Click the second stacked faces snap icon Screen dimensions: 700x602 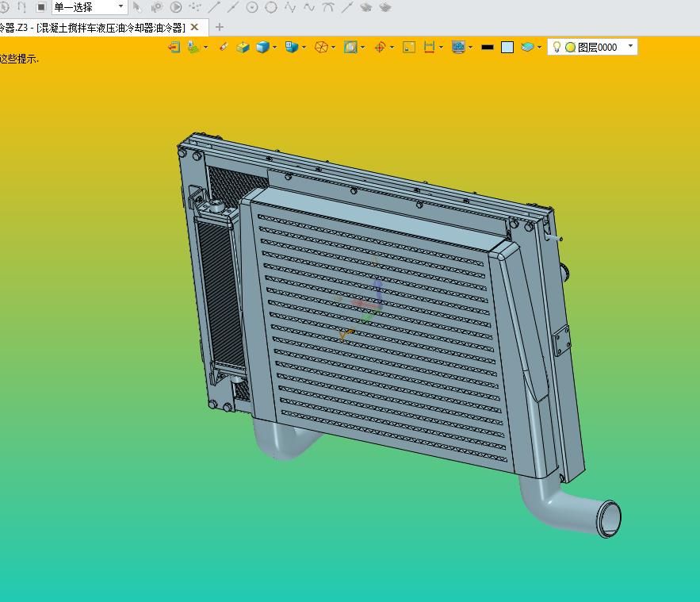coord(384,7)
